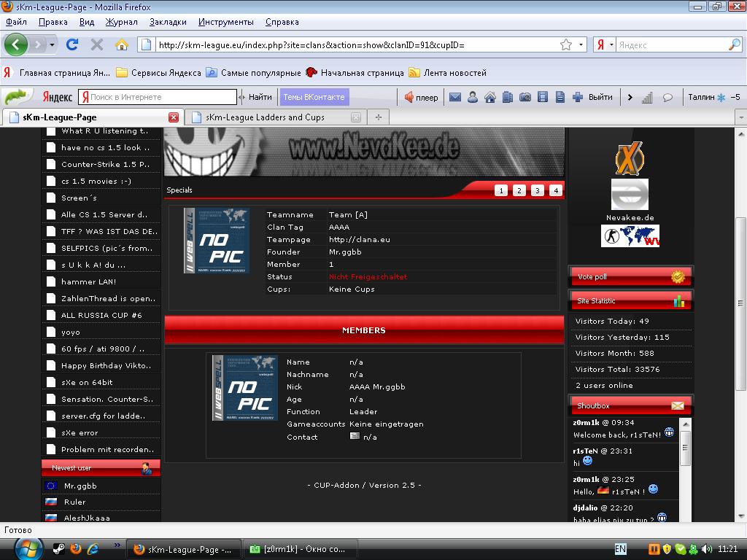This screenshot has height=560, width=747.
Task: Click the orange X logo in the sidebar
Action: [630, 158]
